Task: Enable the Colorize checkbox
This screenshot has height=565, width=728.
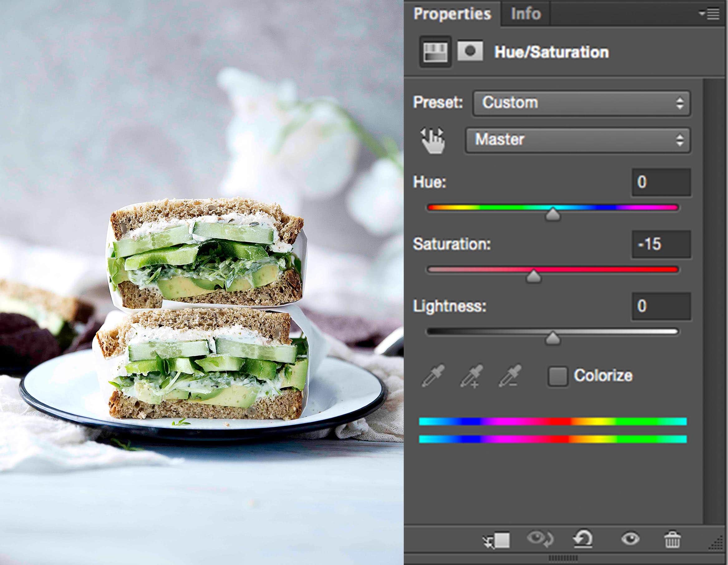Action: tap(558, 376)
